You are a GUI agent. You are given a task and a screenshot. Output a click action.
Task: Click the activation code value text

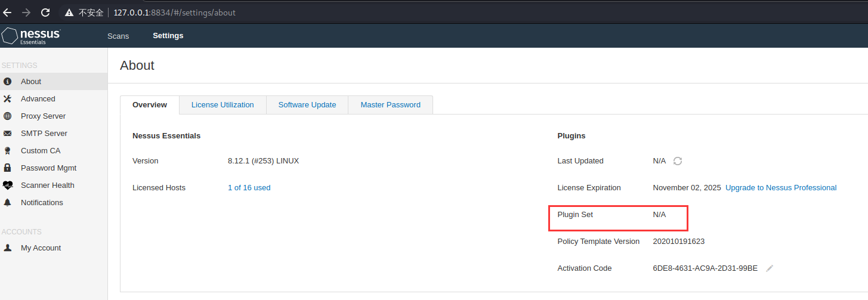click(705, 268)
